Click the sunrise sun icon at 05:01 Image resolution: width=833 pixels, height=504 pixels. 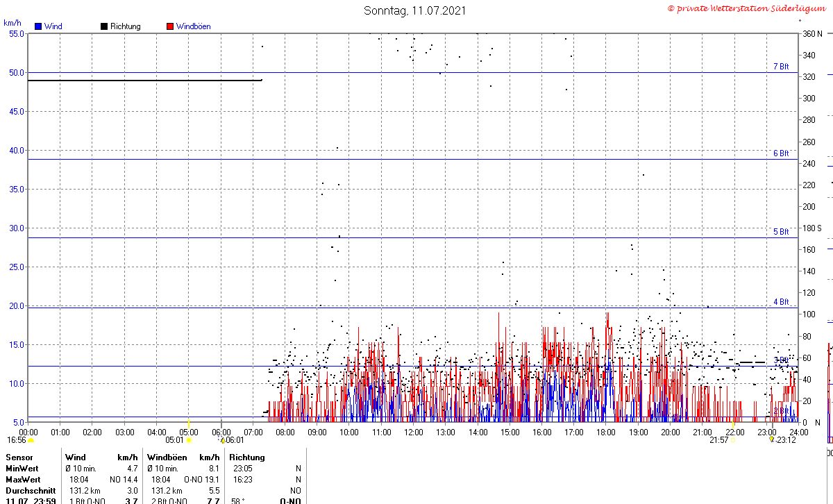click(x=189, y=440)
